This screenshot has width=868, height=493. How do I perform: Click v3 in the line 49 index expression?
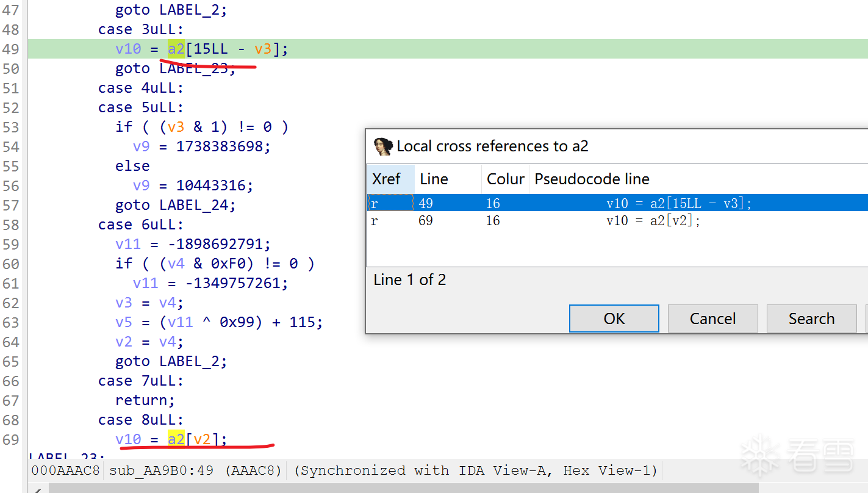click(263, 49)
